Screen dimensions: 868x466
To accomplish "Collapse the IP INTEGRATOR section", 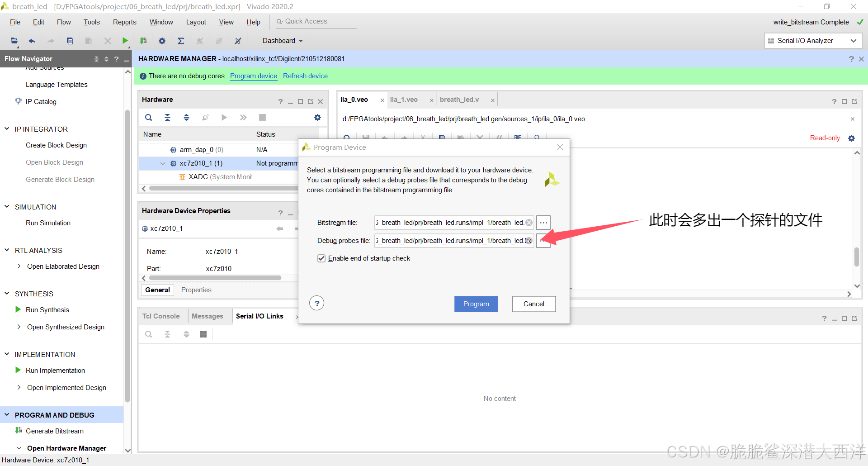I will pos(7,129).
